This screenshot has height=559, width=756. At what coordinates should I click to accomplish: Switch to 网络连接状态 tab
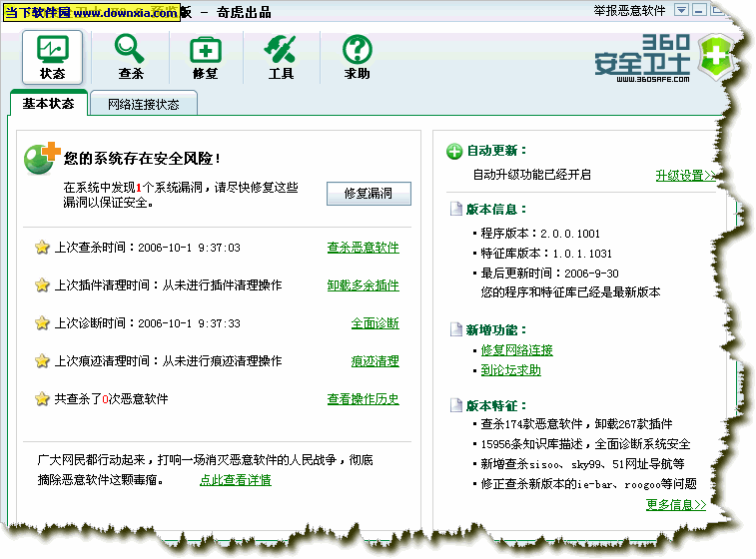[x=143, y=104]
